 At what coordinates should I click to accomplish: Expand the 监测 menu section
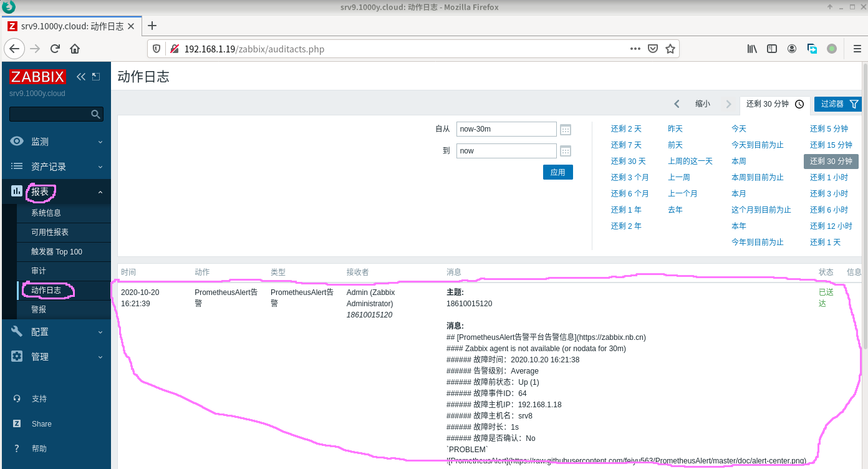pos(56,142)
